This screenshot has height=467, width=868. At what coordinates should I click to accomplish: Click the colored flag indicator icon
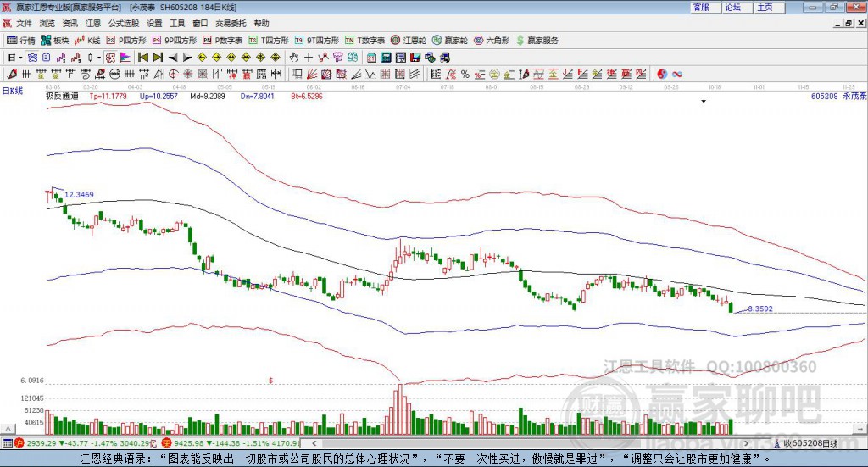pos(125,57)
